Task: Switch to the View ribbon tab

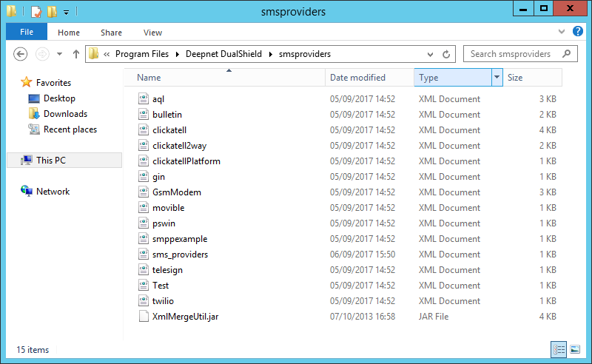Action: pos(152,33)
